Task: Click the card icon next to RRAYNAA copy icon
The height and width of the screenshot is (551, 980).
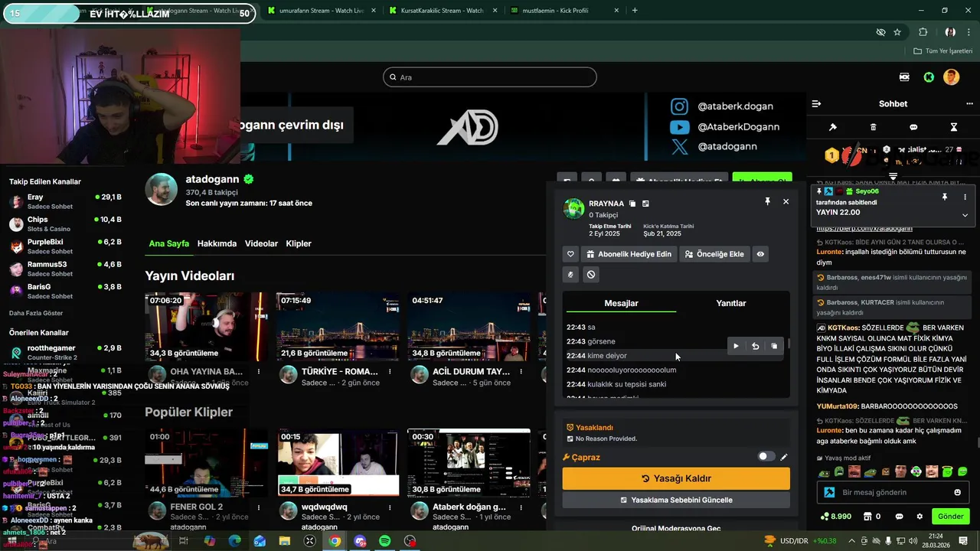Action: click(x=645, y=204)
